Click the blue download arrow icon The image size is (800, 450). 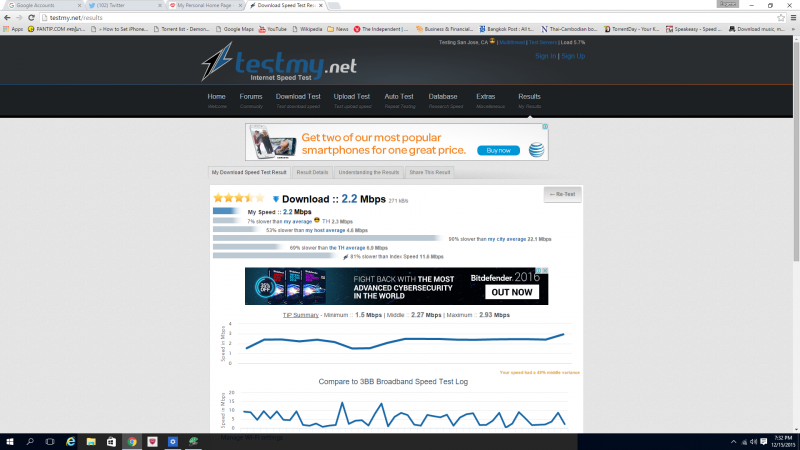click(276, 200)
